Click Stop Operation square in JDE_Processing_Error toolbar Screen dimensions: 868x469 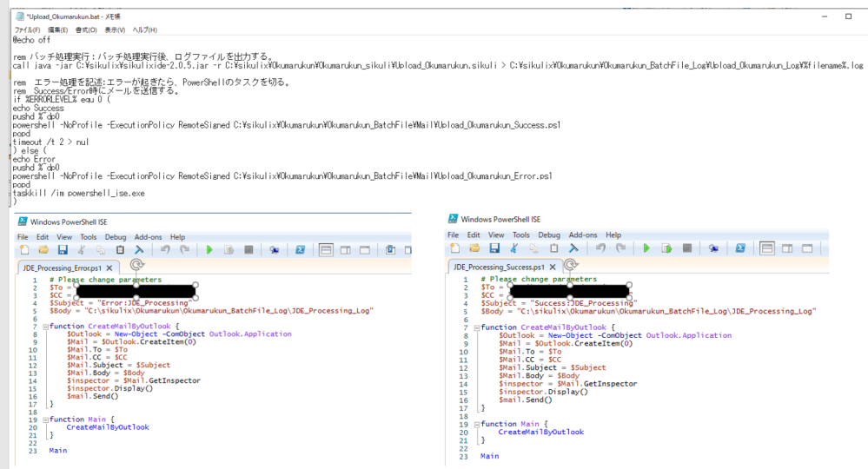click(x=248, y=250)
